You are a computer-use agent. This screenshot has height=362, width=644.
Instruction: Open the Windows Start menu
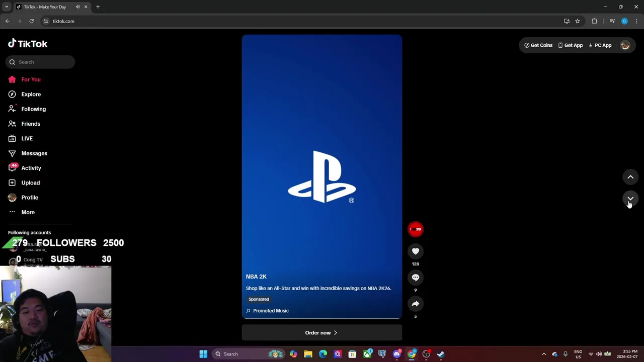click(203, 354)
